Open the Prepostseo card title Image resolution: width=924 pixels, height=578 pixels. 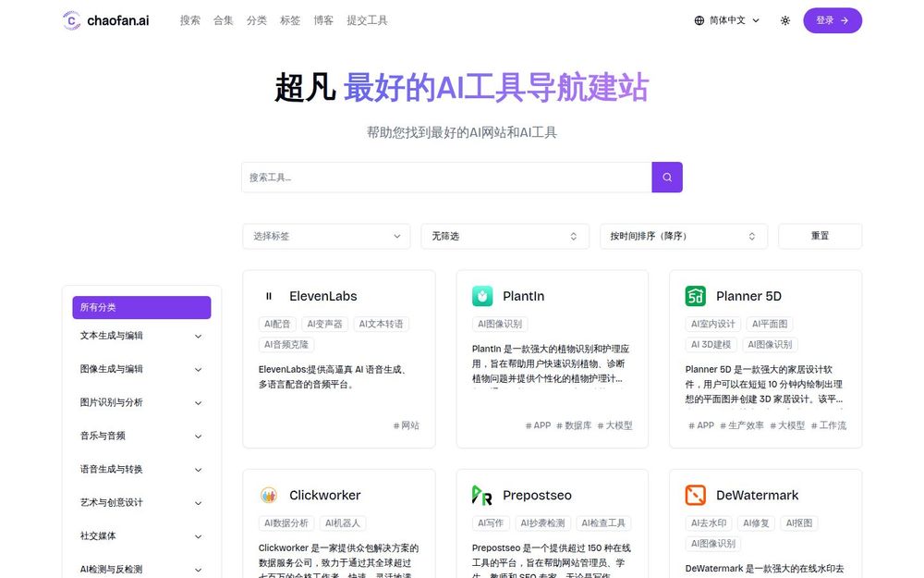coord(537,495)
